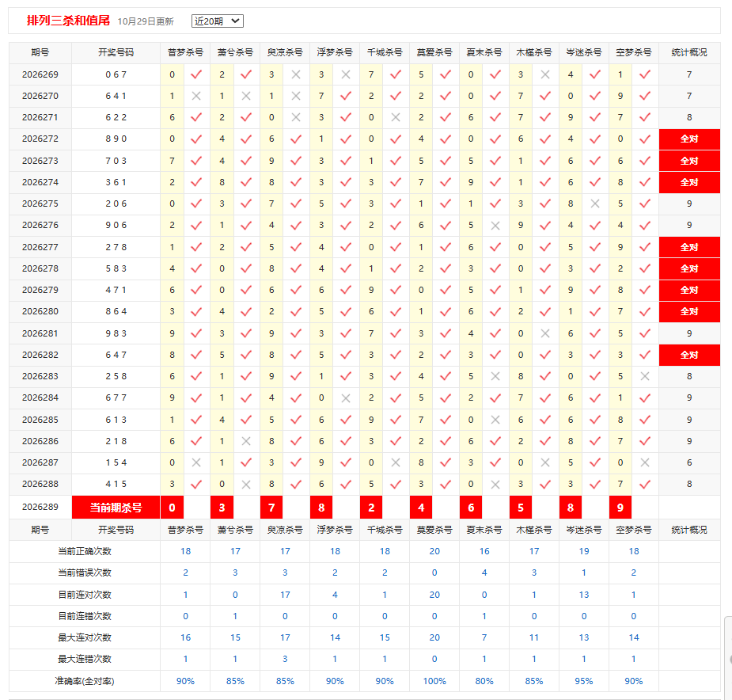The width and height of the screenshot is (732, 700).
Task: Click the 80% accuracy value for 夏末杀号
Action: pos(484,681)
